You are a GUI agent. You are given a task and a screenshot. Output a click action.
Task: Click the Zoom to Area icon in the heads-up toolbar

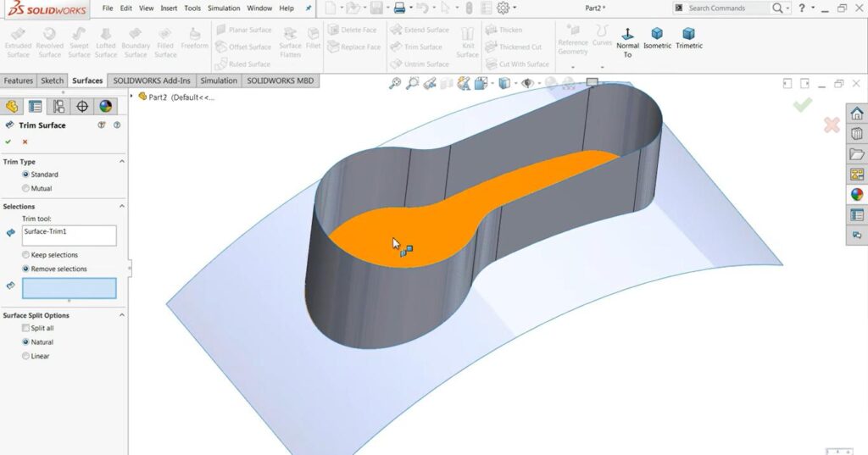413,84
